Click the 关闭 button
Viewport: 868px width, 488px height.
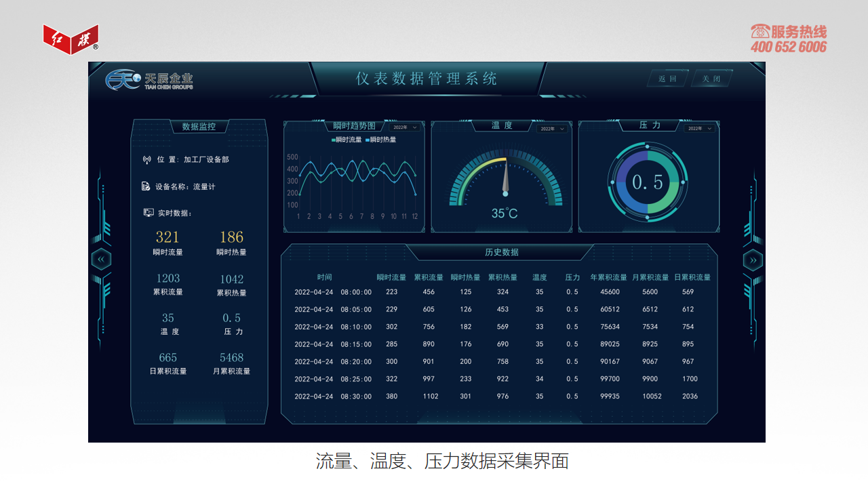[x=711, y=79]
